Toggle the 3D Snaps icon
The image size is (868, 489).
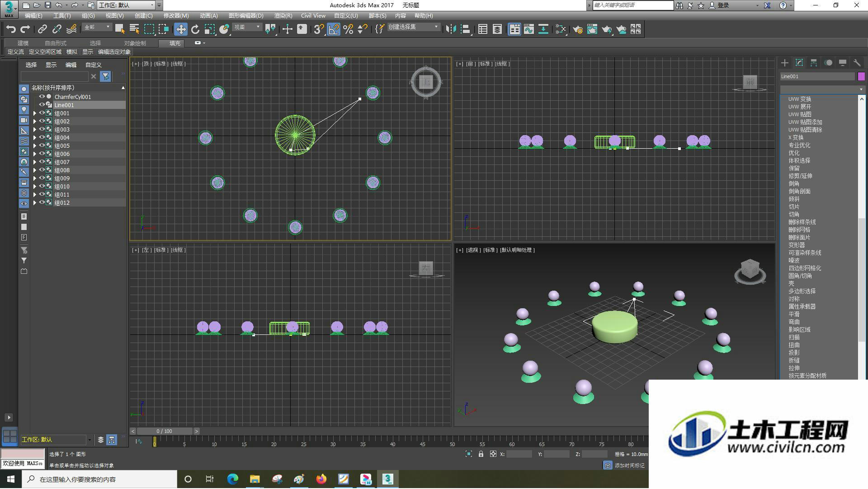[x=319, y=29]
